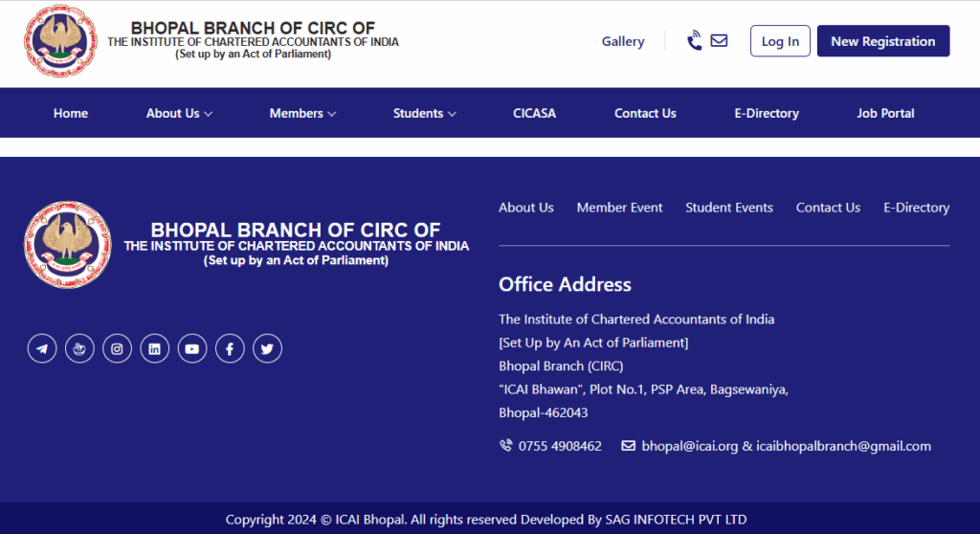
Task: Open the Member Event footer link
Action: [x=619, y=207]
